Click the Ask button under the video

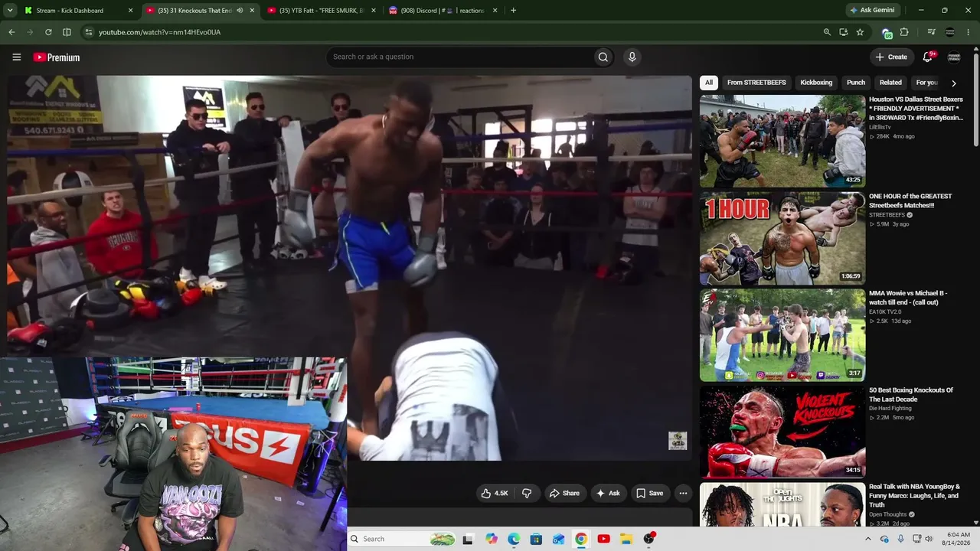point(608,494)
